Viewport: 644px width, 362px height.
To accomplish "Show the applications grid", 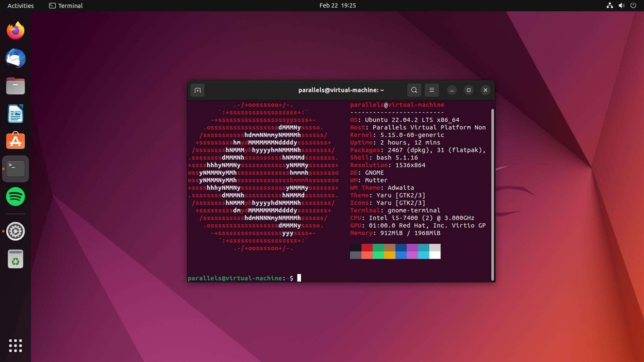I will tap(15, 345).
